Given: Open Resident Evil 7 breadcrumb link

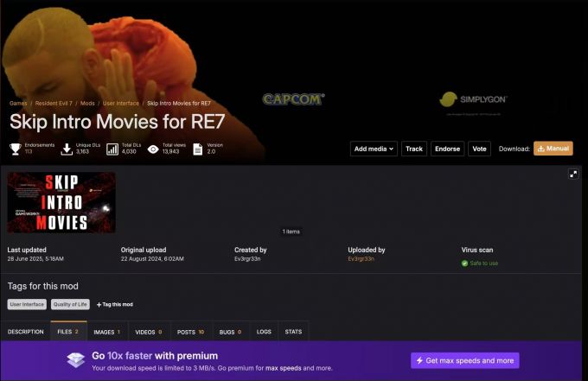Looking at the screenshot, I should (54, 103).
